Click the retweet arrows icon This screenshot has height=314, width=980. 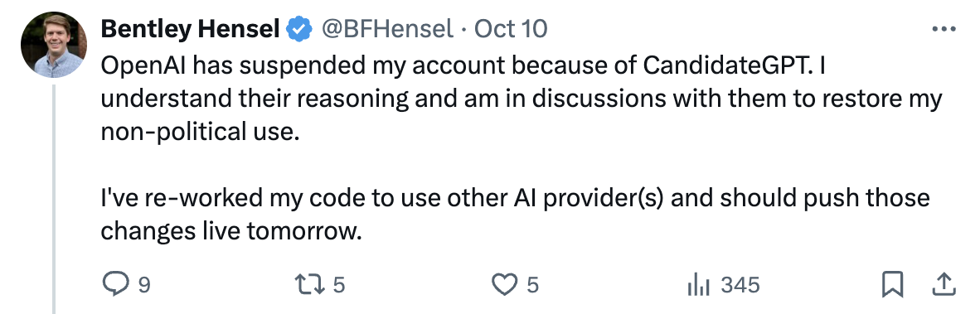[310, 285]
